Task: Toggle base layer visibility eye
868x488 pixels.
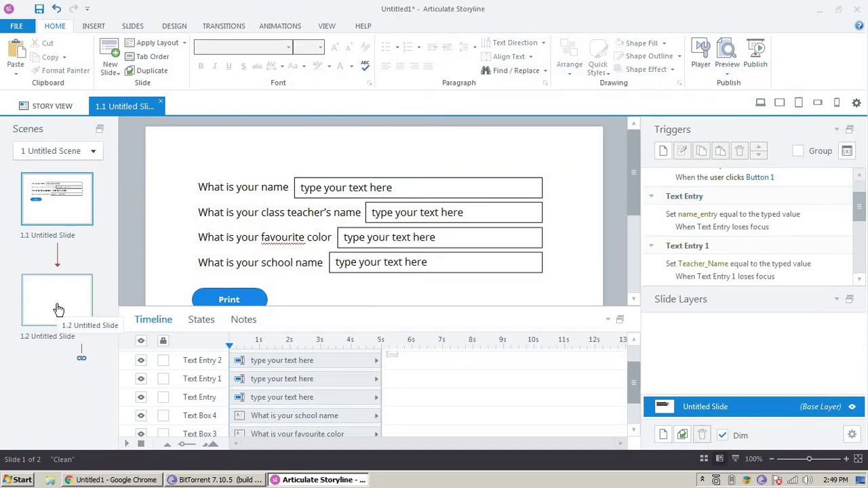Action: (x=852, y=407)
